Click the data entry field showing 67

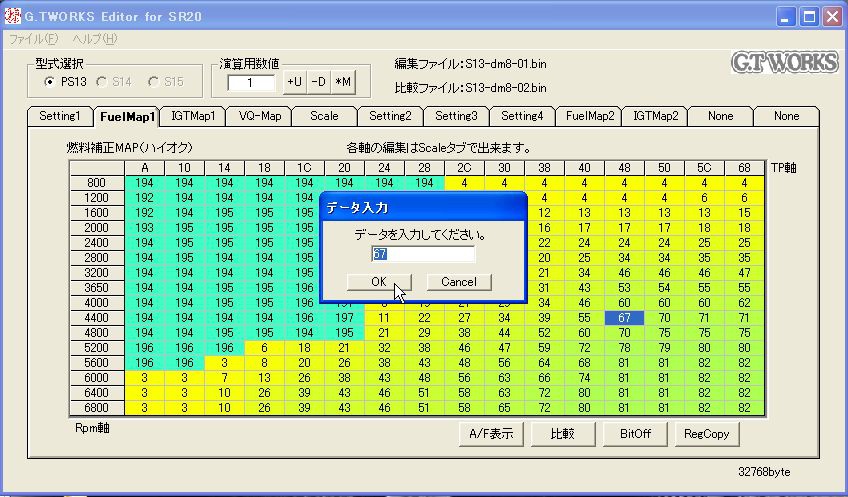coord(423,254)
